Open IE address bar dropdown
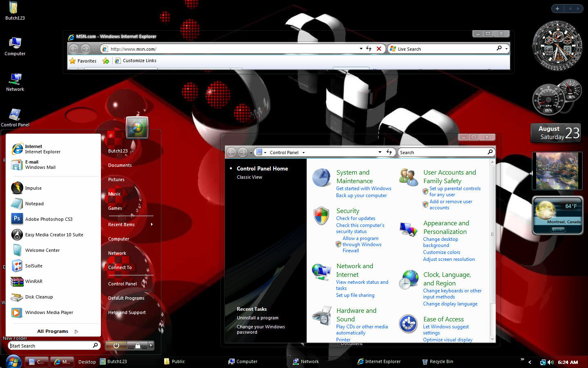Screen dimensions: 588x368 pyautogui.click(x=361, y=49)
